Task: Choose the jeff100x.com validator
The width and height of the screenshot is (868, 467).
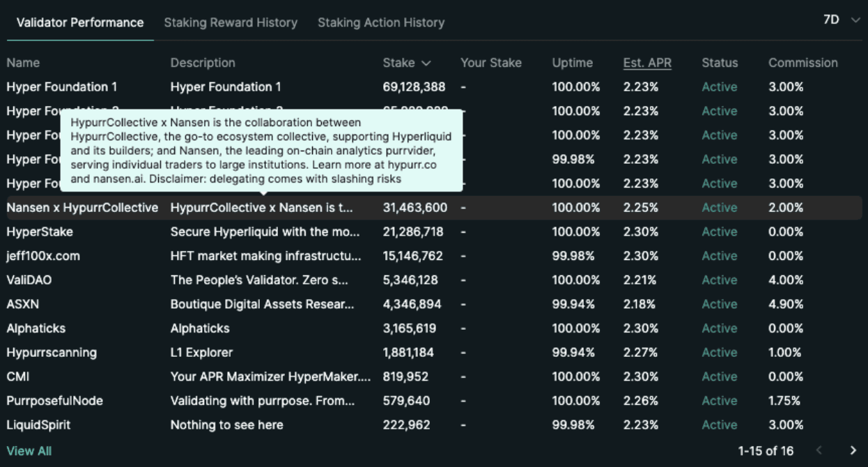Action: 43,256
